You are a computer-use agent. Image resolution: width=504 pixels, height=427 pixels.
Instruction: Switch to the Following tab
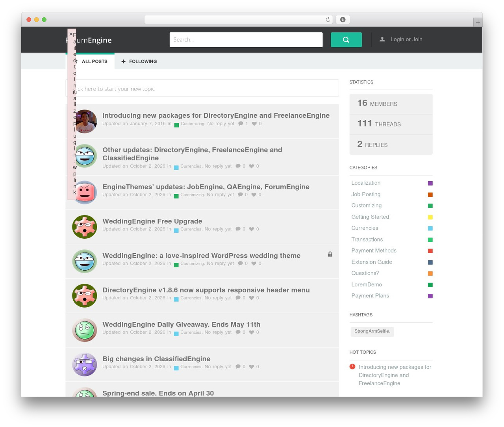point(139,61)
